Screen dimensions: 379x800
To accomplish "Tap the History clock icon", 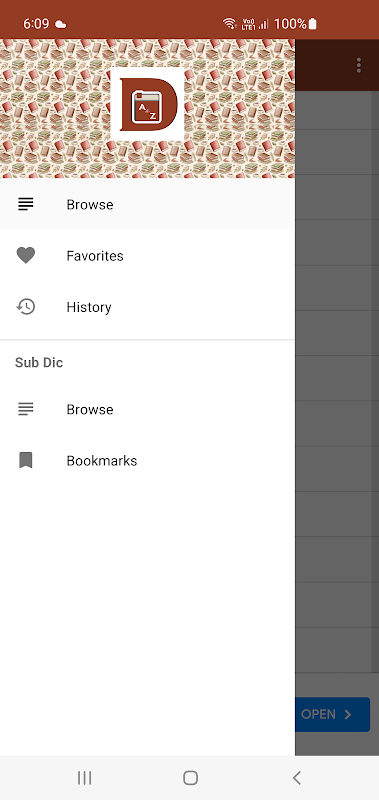I will pos(26,307).
